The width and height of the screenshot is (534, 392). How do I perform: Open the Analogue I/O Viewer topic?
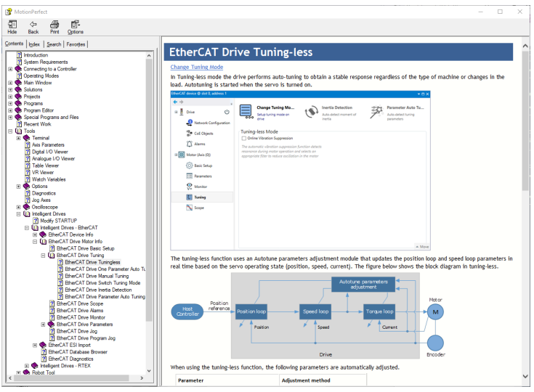pos(53,158)
